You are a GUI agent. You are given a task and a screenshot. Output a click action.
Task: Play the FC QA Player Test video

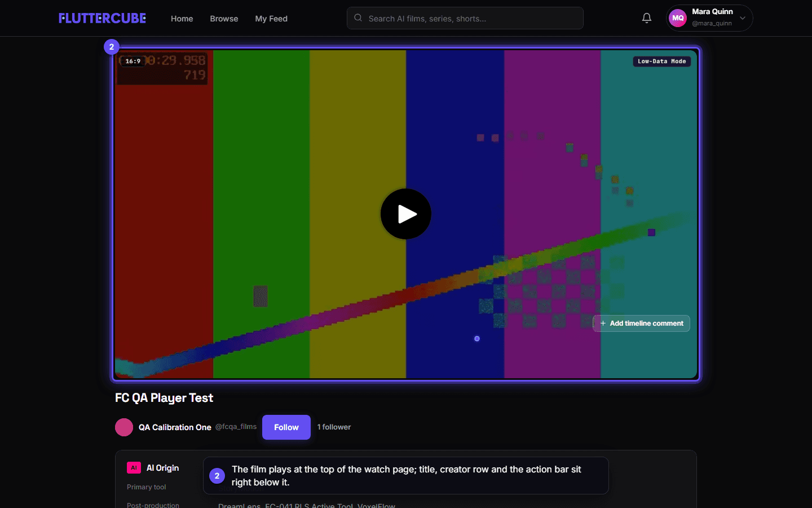click(x=406, y=214)
